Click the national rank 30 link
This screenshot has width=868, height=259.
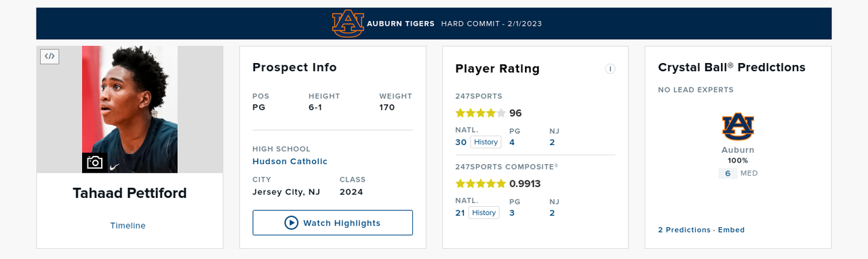tap(461, 142)
